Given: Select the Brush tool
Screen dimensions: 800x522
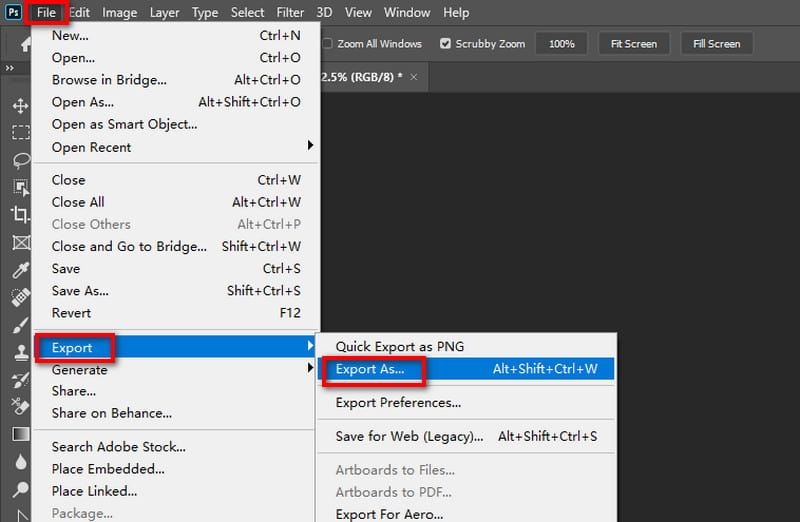Looking at the screenshot, I should click(20, 325).
